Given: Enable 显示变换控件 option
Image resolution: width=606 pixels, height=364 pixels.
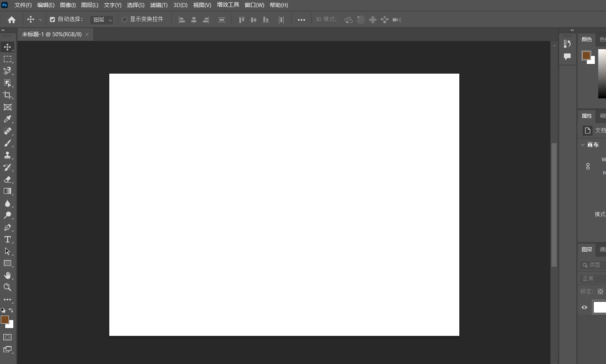Looking at the screenshot, I should [124, 20].
